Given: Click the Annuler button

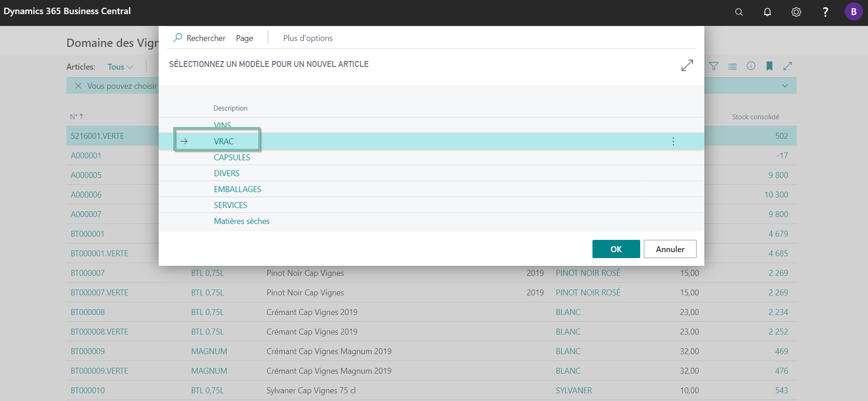Looking at the screenshot, I should click(x=670, y=249).
